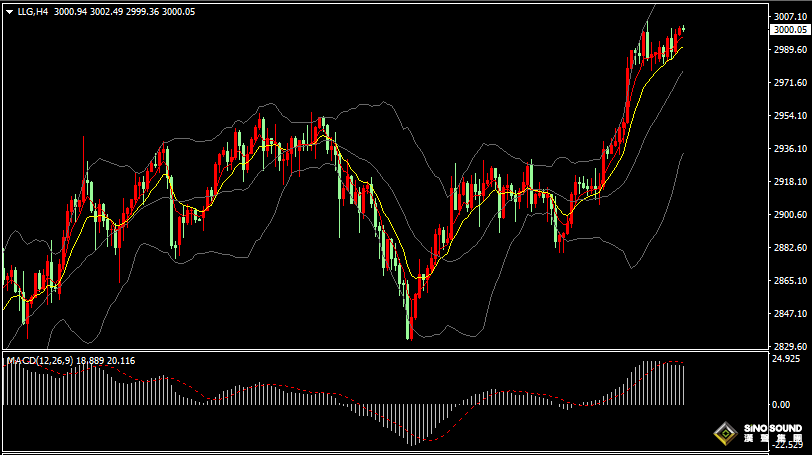The image size is (812, 455).
Task: Click the 2971.60 price axis label
Action: point(790,83)
